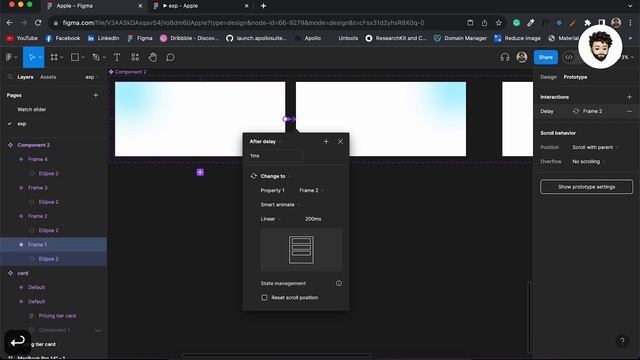
Task: Click the animation preview thumbnail
Action: click(x=301, y=250)
